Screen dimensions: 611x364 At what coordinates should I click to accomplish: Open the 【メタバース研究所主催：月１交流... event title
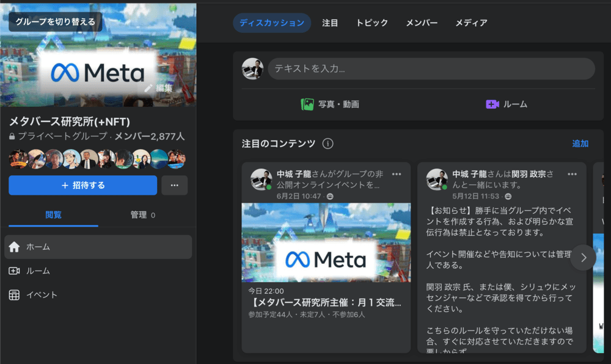point(325,302)
